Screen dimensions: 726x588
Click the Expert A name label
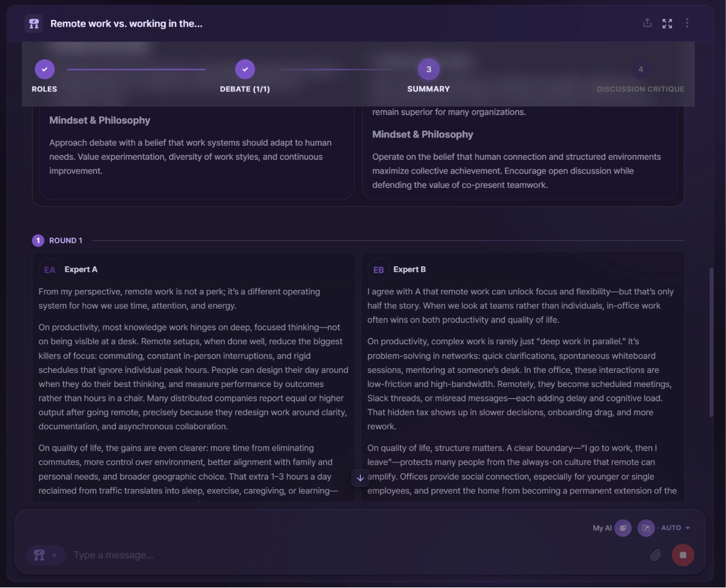tap(81, 269)
